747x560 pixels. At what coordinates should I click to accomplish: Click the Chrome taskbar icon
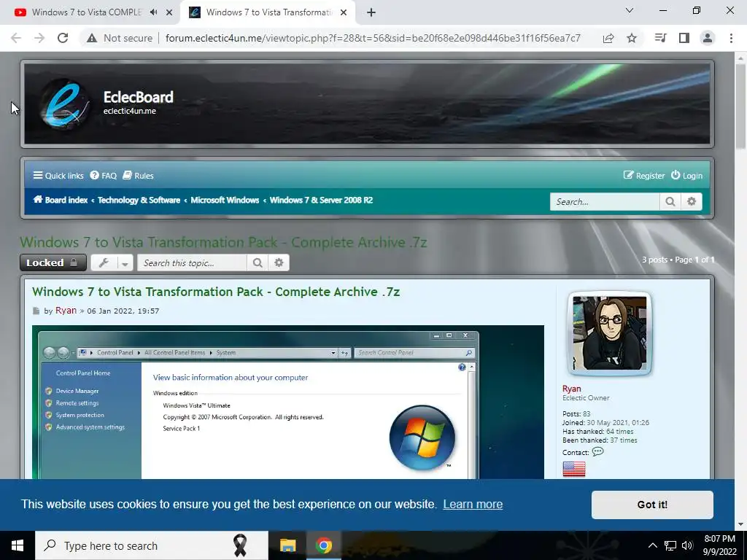tap(323, 545)
